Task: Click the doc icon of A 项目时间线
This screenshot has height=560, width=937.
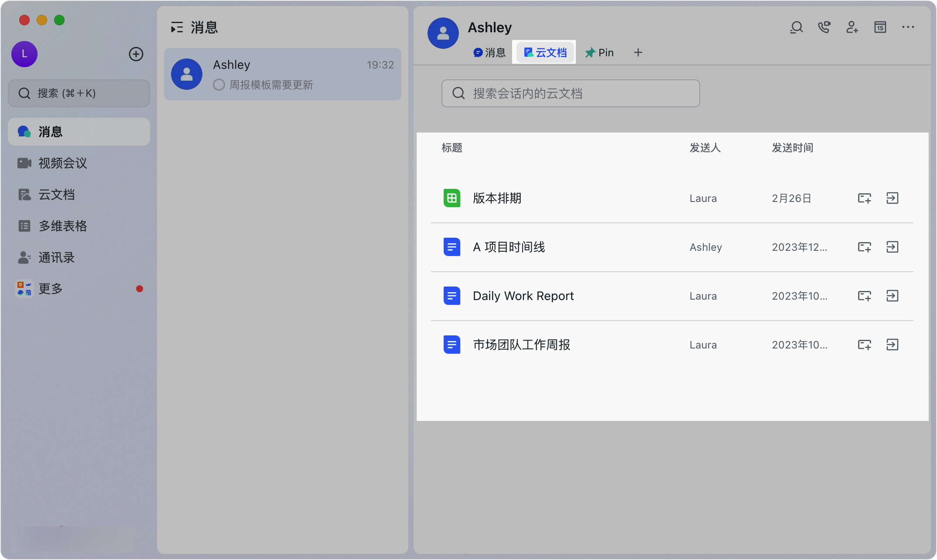Action: point(452,247)
